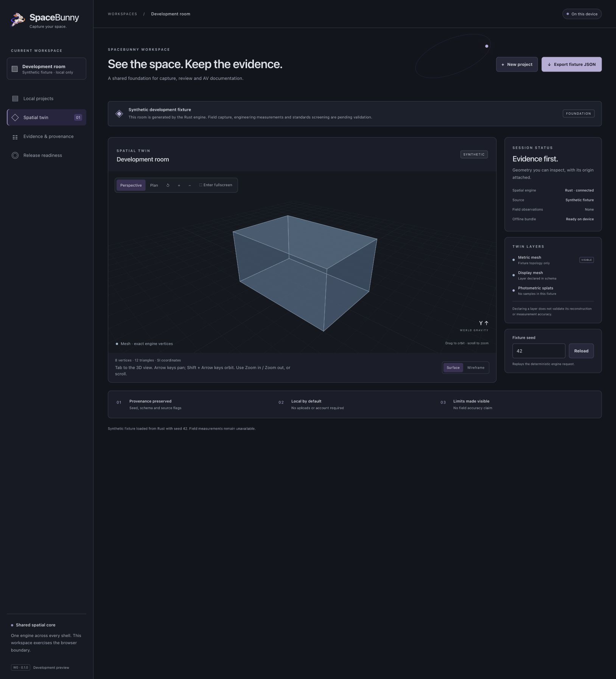
Task: Click the 3D room box mesh
Action: (x=305, y=273)
